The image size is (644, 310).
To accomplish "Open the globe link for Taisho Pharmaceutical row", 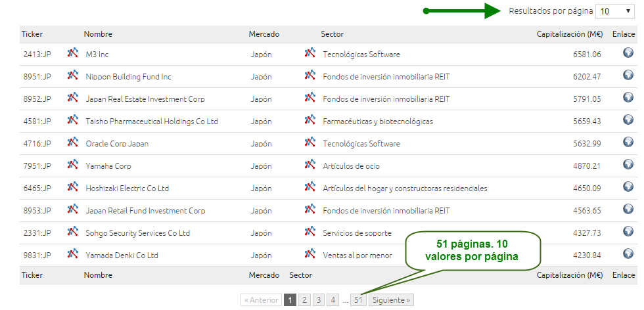I will pyautogui.click(x=628, y=120).
